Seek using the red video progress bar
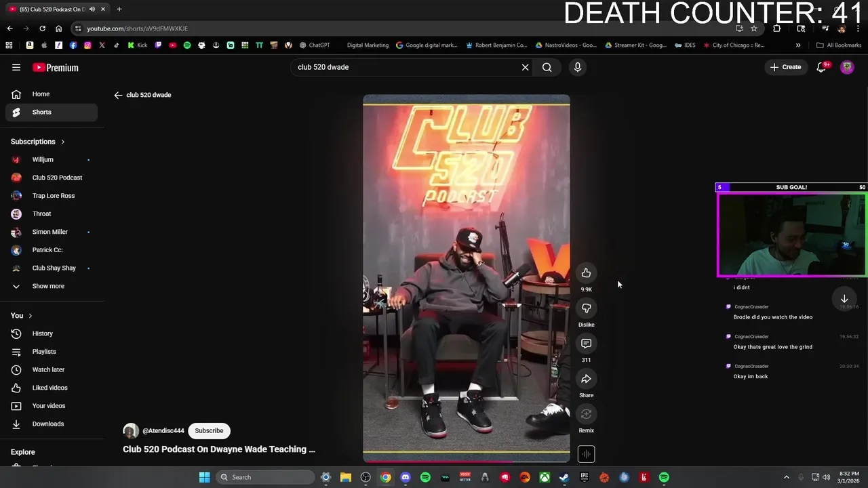 (467, 462)
